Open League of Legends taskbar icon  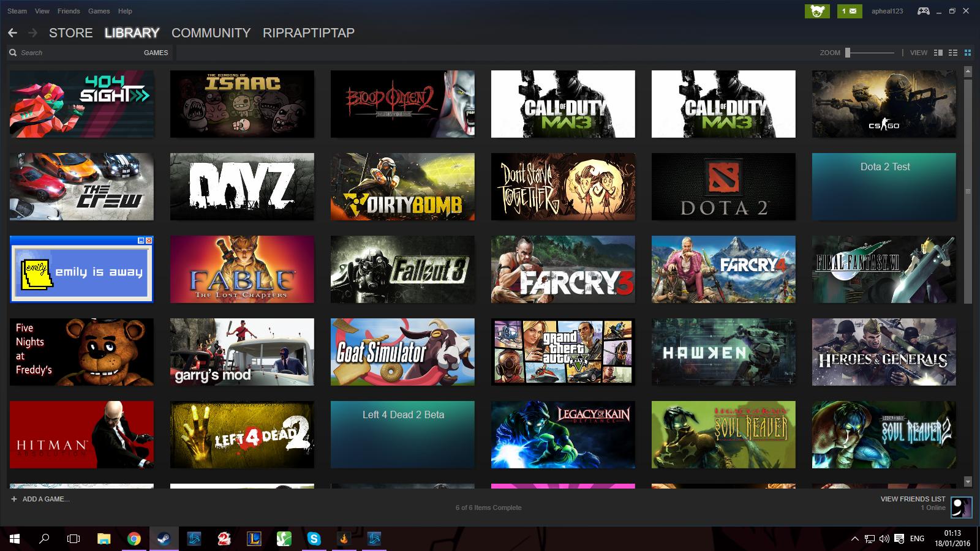point(254,539)
